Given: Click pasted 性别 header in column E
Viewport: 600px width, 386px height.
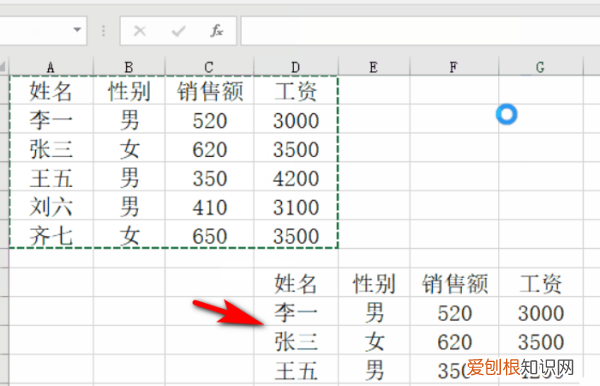Looking at the screenshot, I should click(374, 282).
